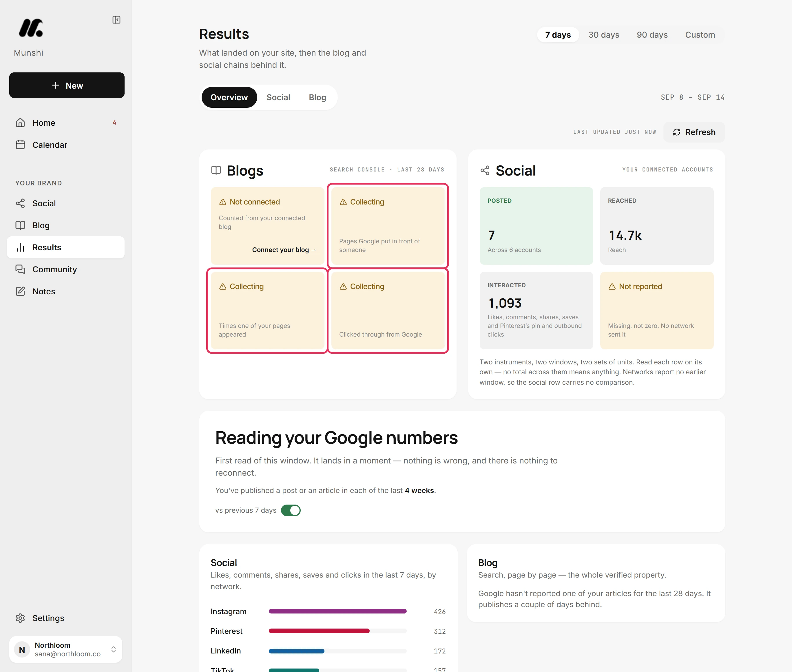Click the Notes pencil icon

click(20, 291)
